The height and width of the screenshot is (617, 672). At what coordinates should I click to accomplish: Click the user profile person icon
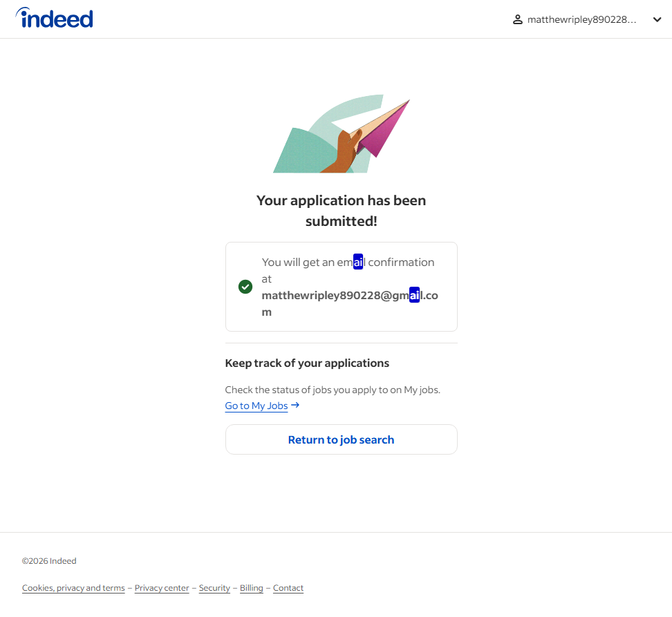click(517, 19)
